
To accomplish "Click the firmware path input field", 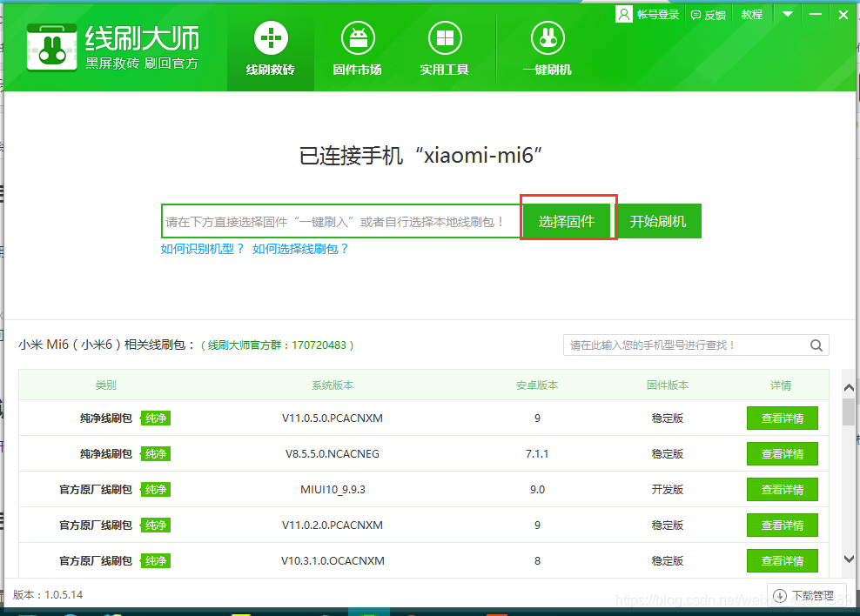I will 340,221.
